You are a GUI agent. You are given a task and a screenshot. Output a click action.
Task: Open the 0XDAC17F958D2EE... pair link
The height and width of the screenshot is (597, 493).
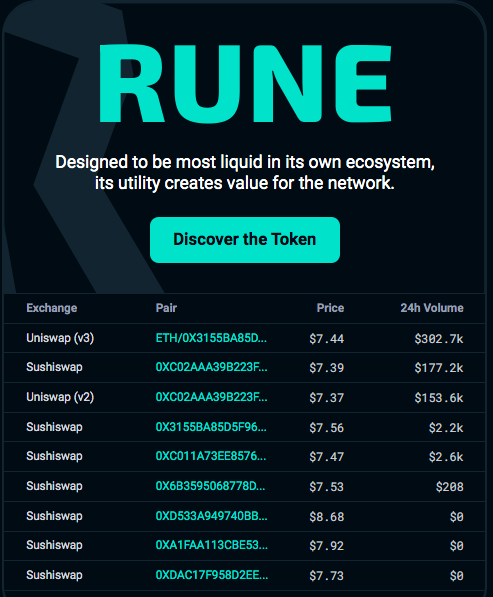coord(212,575)
